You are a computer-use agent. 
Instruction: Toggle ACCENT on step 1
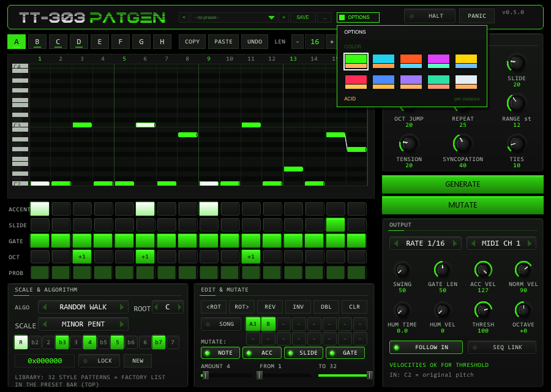point(40,209)
